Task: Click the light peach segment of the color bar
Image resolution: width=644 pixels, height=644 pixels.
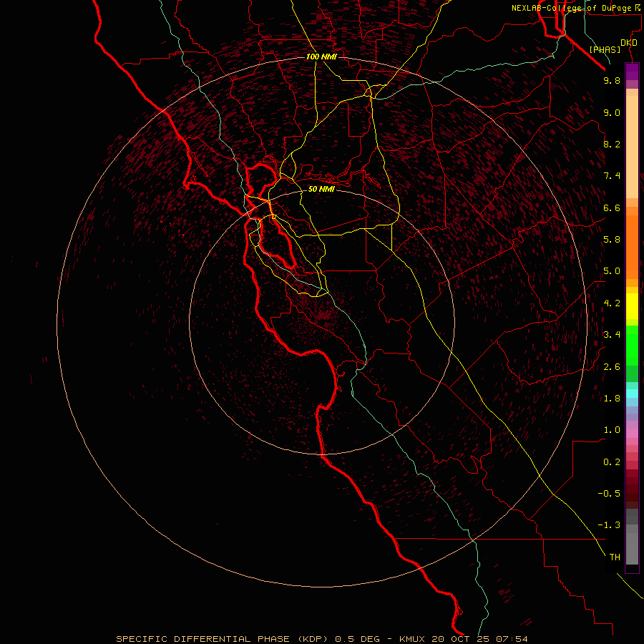Action: 632,147
